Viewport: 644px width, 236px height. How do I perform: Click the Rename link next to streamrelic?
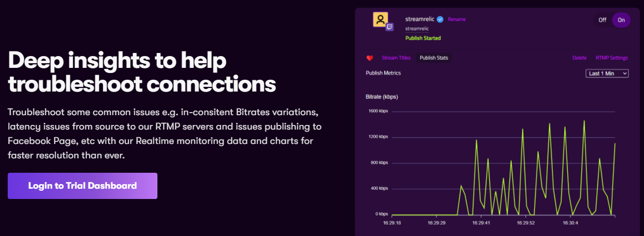(x=457, y=20)
